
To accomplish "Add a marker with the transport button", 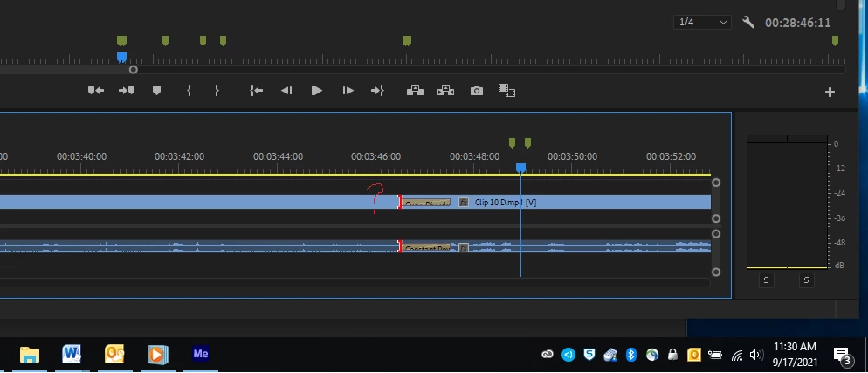I will 156,91.
